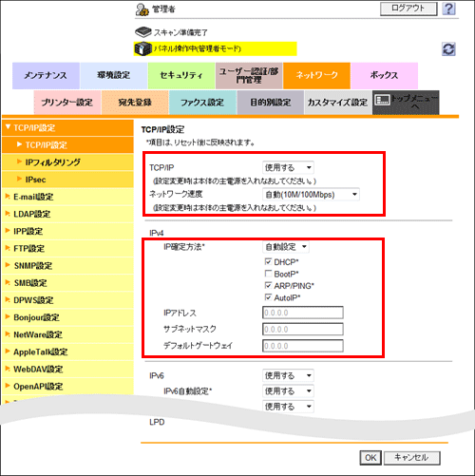Switch to the ファクス設定 tab
This screenshot has height=476, width=475.
[x=202, y=103]
